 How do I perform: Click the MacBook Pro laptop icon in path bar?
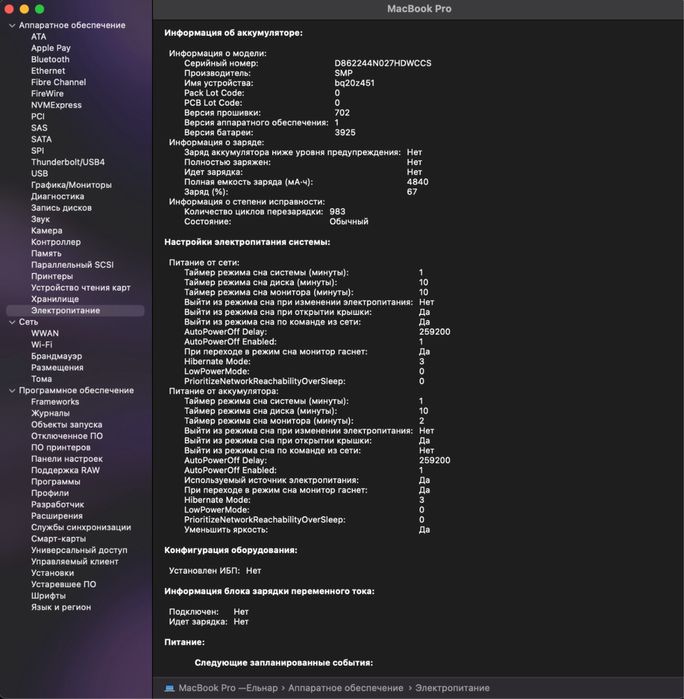point(169,688)
